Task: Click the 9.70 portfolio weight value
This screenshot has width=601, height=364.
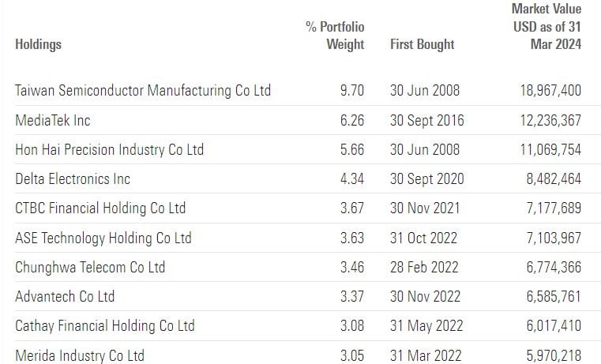Action: [351, 90]
